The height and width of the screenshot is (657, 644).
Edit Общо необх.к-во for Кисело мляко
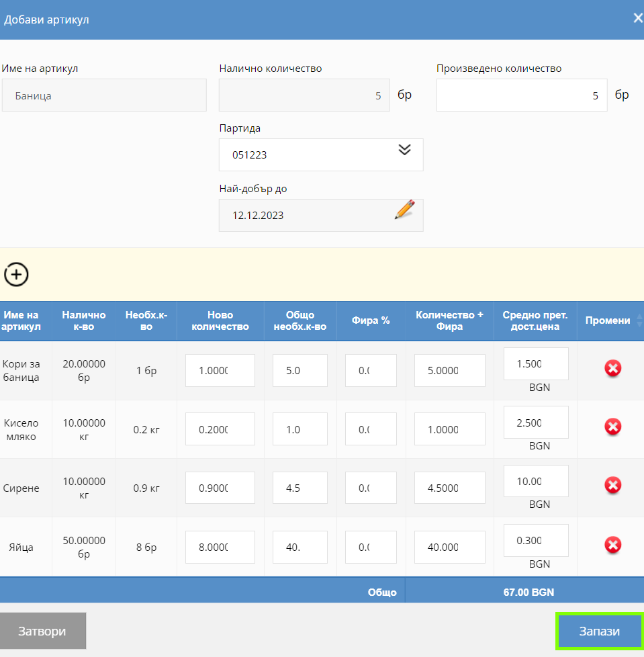pyautogui.click(x=300, y=429)
